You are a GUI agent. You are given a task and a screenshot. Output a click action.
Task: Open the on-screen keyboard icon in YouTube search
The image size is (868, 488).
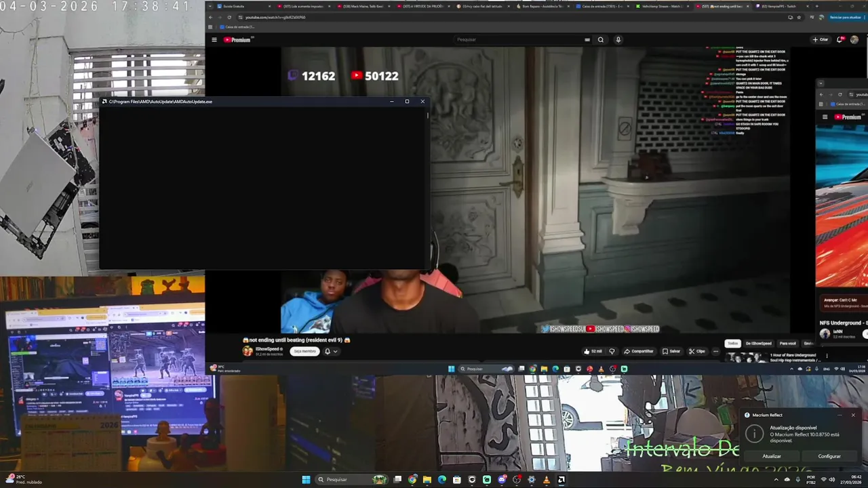tap(587, 39)
